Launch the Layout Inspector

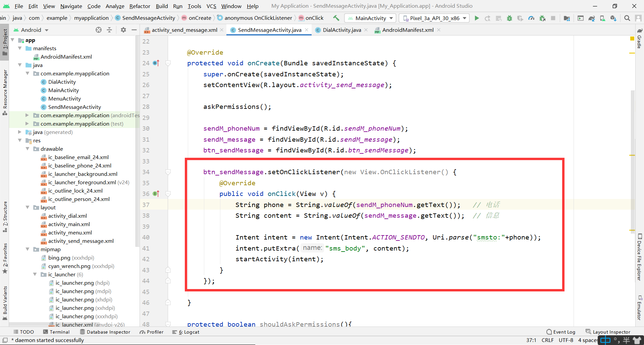[611, 332]
